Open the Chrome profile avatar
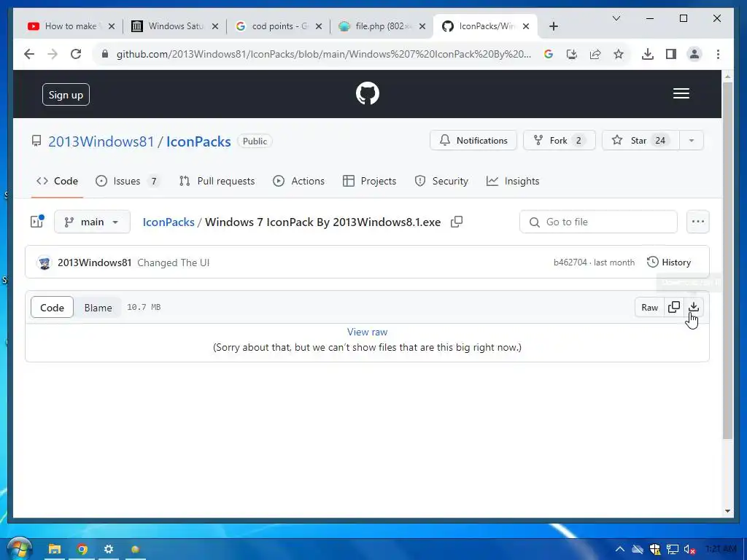747x560 pixels. 694,54
